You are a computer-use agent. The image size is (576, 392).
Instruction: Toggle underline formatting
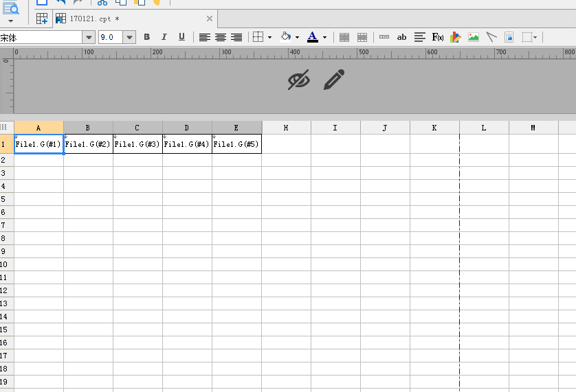(x=181, y=37)
